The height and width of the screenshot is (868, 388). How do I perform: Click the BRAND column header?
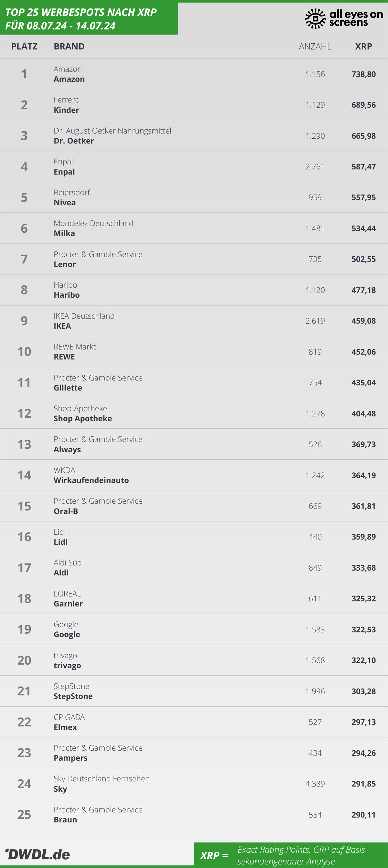tap(69, 47)
